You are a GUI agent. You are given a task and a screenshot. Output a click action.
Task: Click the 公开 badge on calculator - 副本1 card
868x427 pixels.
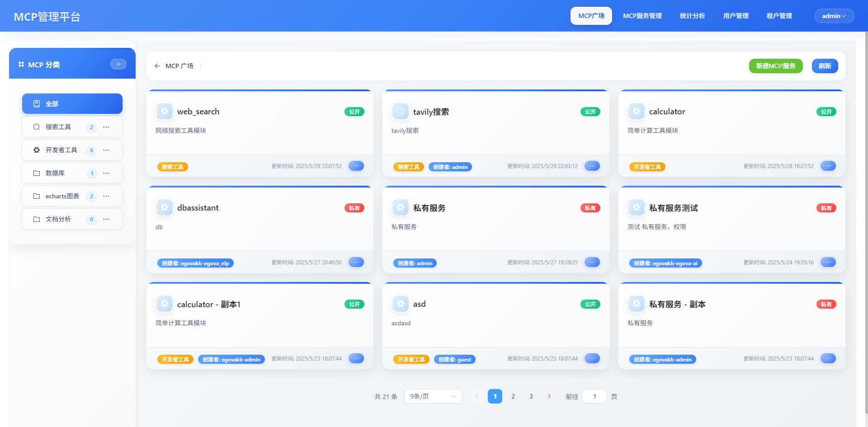click(354, 304)
